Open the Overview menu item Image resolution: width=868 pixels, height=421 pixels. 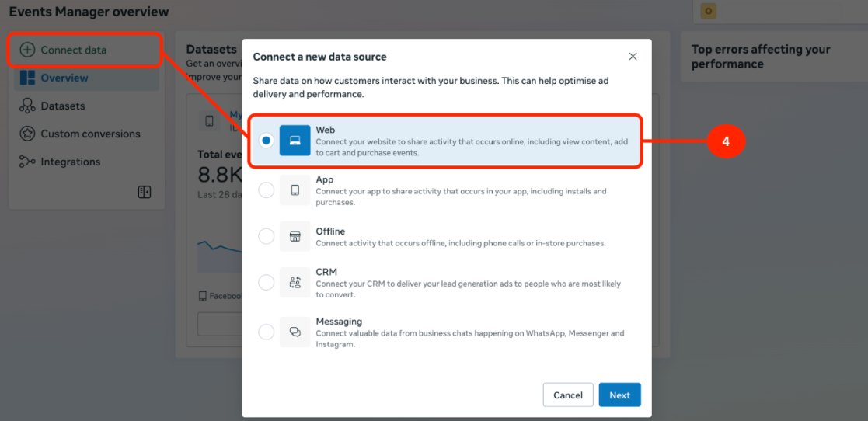pyautogui.click(x=86, y=78)
